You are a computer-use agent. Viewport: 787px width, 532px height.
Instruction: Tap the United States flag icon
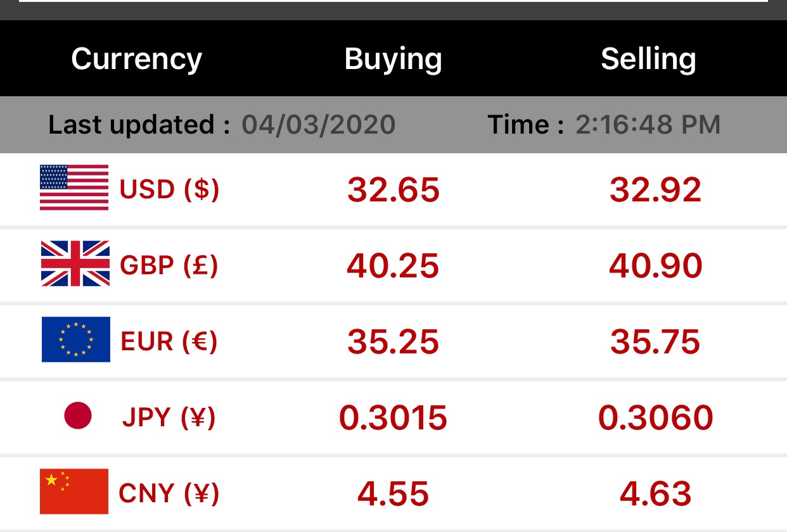[74, 187]
